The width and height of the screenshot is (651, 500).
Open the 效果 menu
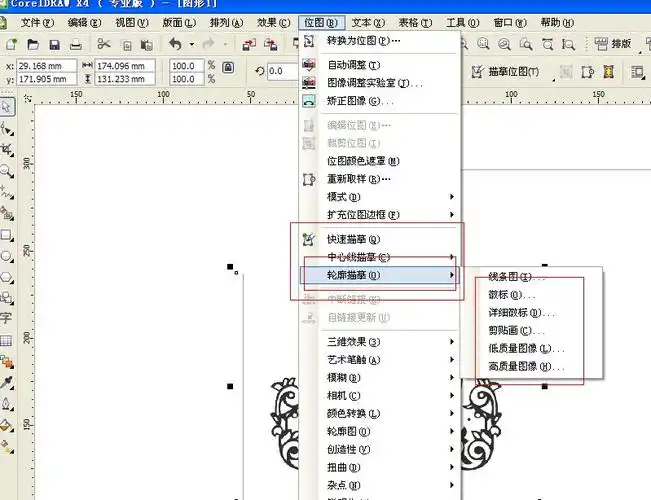pyautogui.click(x=273, y=22)
